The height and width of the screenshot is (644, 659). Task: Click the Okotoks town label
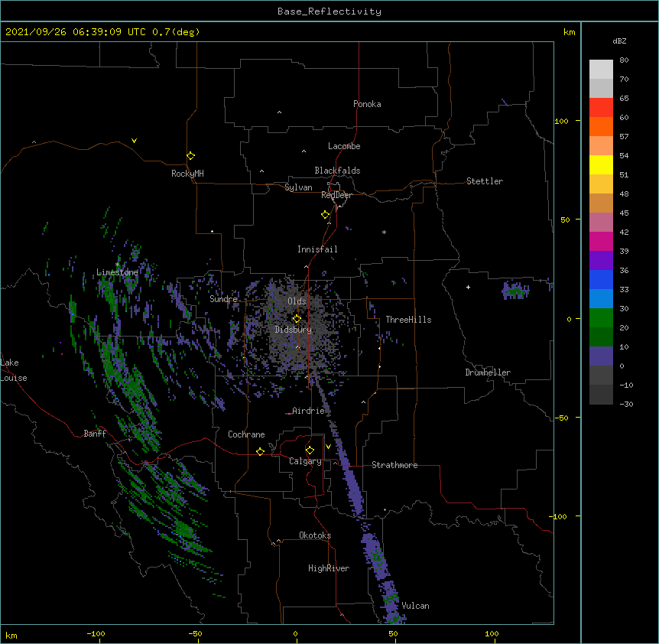315,535
